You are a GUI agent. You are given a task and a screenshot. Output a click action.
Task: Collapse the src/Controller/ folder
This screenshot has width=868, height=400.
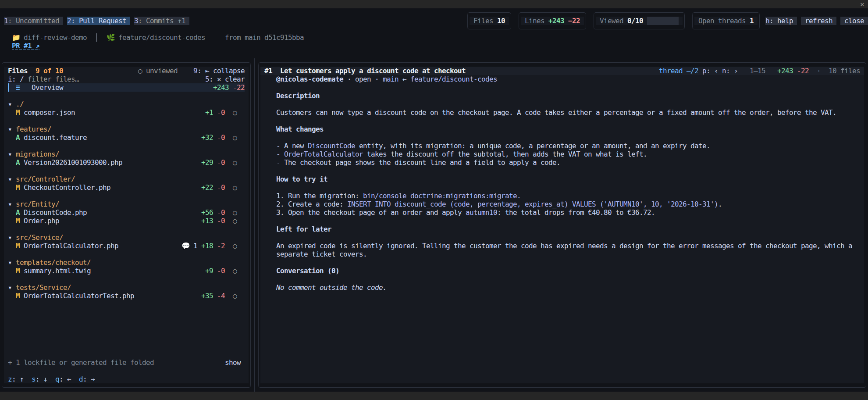coord(10,179)
